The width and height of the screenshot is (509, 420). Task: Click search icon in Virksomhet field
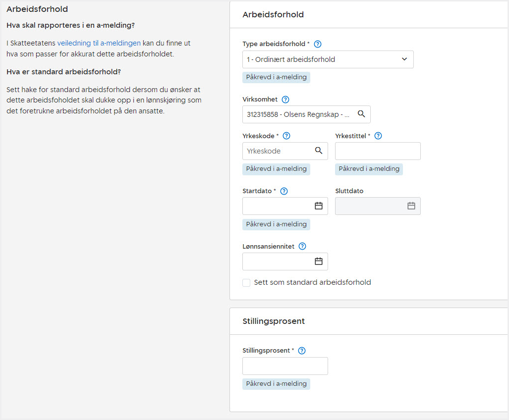tap(361, 114)
